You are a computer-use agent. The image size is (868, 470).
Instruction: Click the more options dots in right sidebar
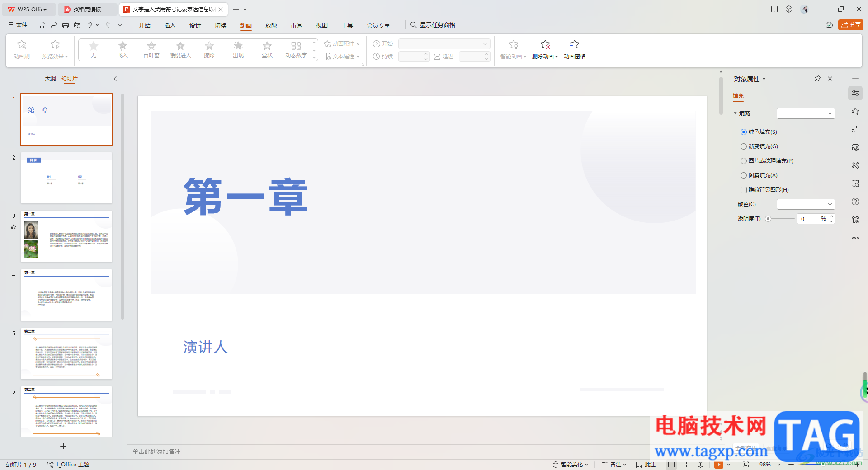[855, 238]
